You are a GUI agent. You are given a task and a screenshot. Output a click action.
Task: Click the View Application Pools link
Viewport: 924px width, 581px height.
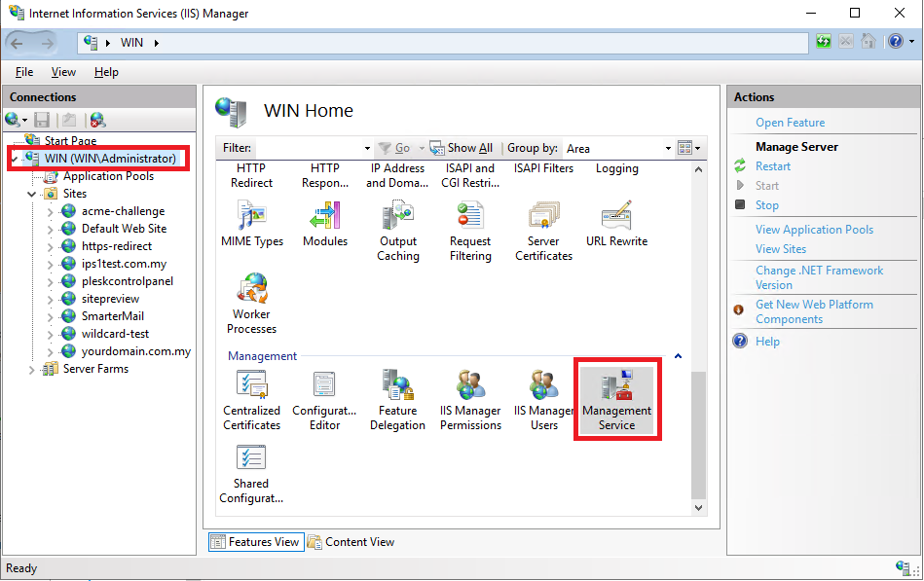coord(814,230)
